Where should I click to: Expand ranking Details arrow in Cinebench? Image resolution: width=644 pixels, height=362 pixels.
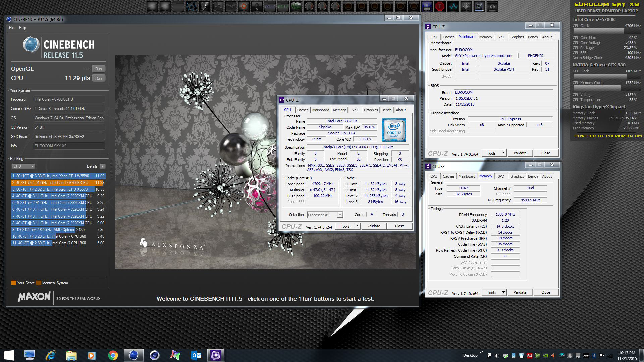click(103, 166)
